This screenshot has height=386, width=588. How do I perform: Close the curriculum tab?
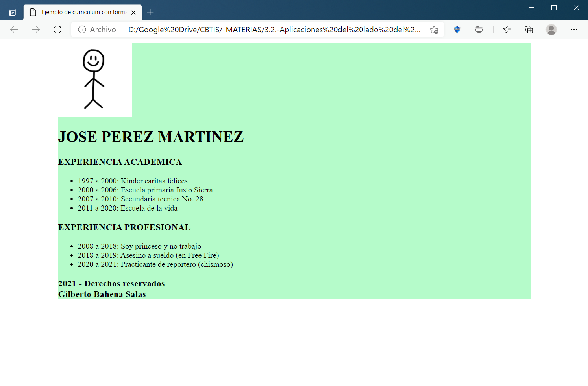point(133,12)
